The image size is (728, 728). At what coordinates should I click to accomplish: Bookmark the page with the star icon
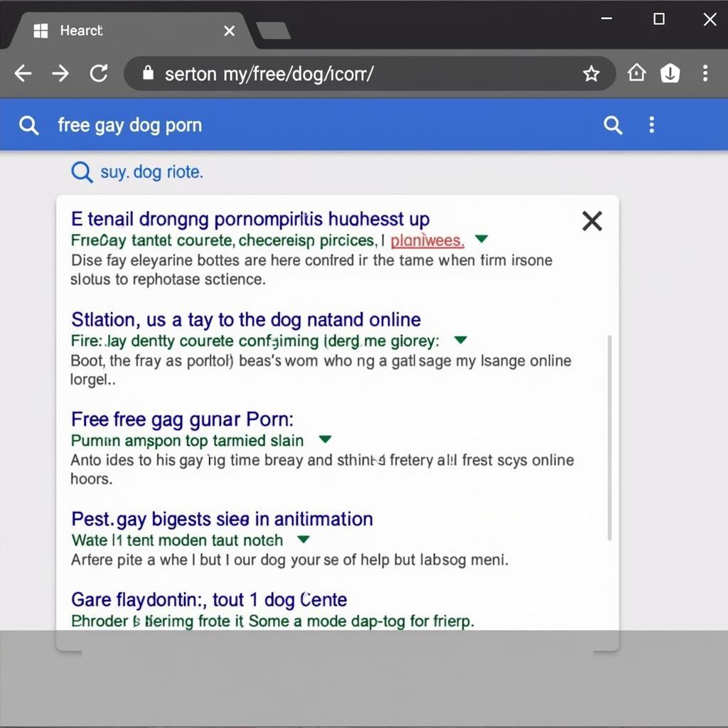click(x=591, y=73)
